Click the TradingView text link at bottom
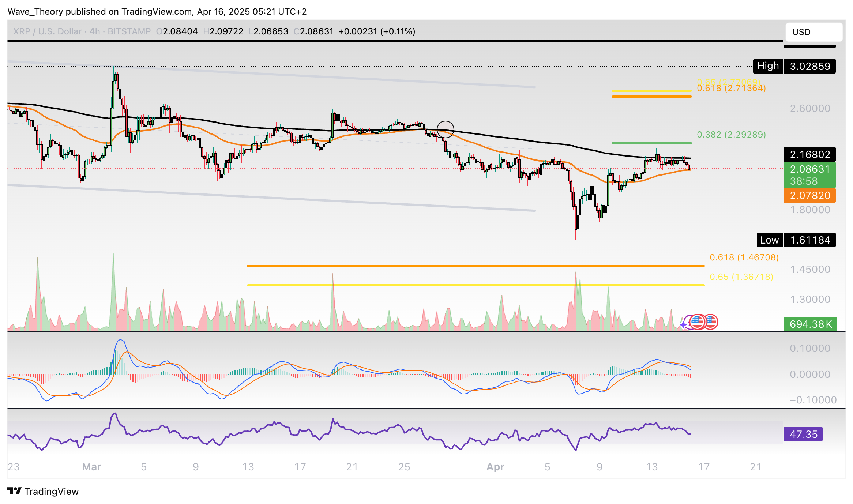The height and width of the screenshot is (504, 853). tap(51, 491)
